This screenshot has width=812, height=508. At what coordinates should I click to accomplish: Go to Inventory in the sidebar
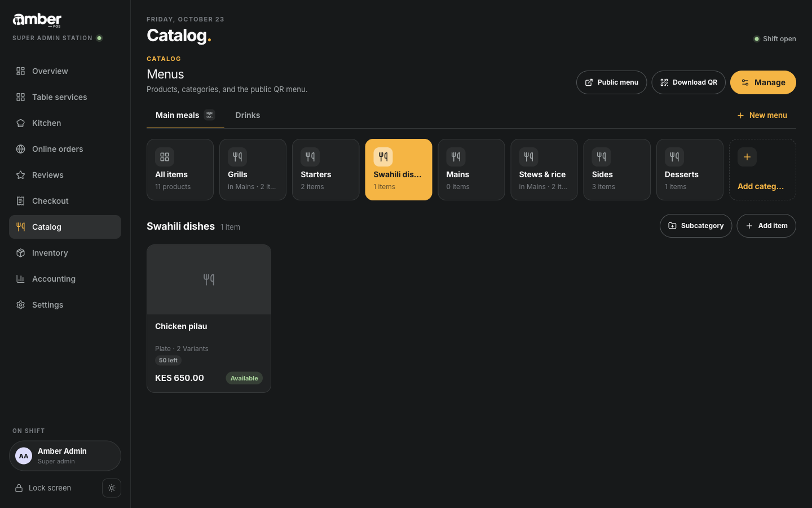point(65,253)
